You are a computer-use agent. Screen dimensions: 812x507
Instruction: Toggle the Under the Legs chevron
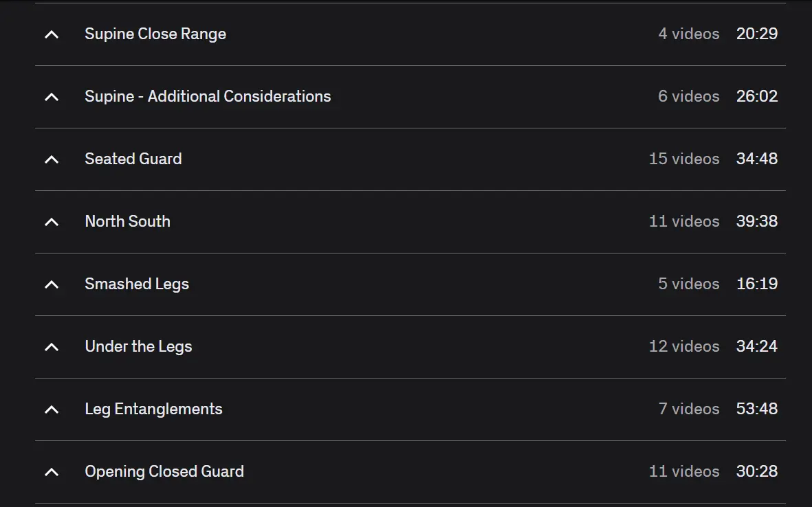tap(52, 347)
